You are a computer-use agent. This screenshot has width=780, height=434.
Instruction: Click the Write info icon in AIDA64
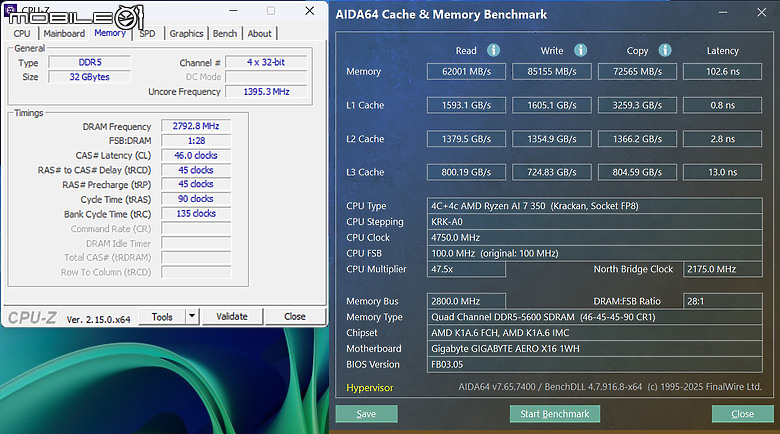coord(580,50)
